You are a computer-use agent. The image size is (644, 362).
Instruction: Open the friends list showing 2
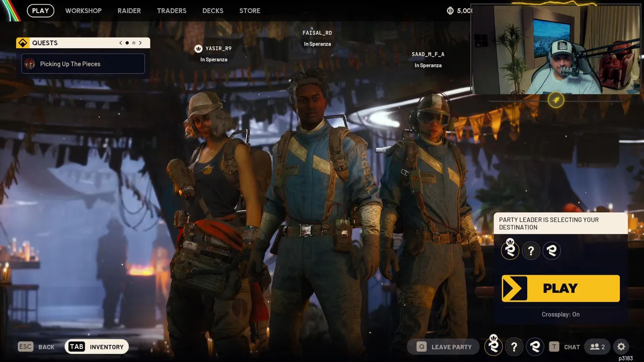pos(598,346)
